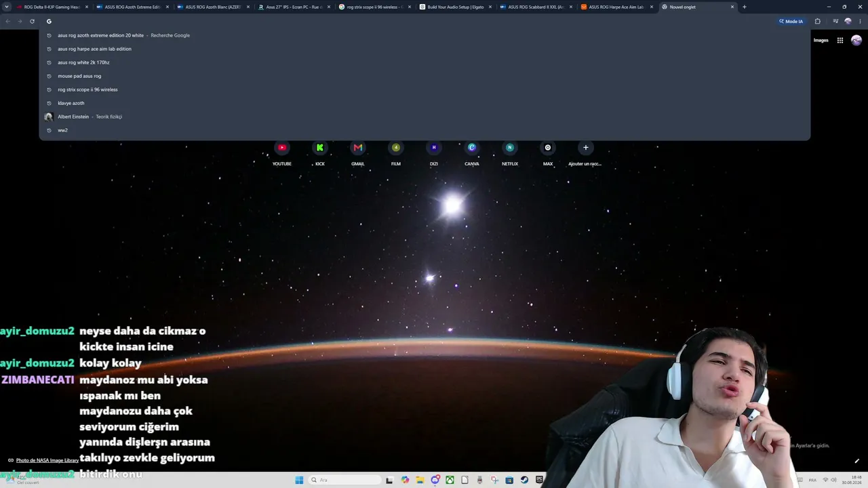
Task: Customize Chrome with the pencil icon
Action: [856, 461]
